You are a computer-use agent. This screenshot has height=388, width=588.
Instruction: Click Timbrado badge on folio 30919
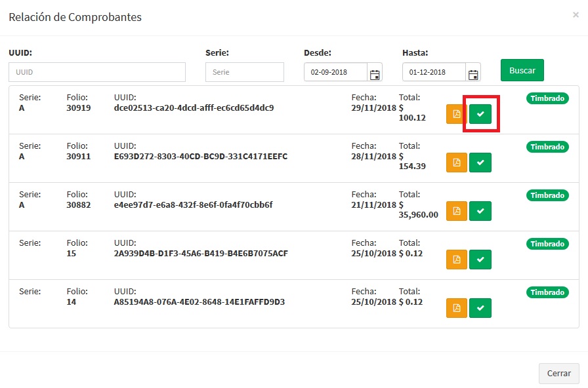(547, 98)
